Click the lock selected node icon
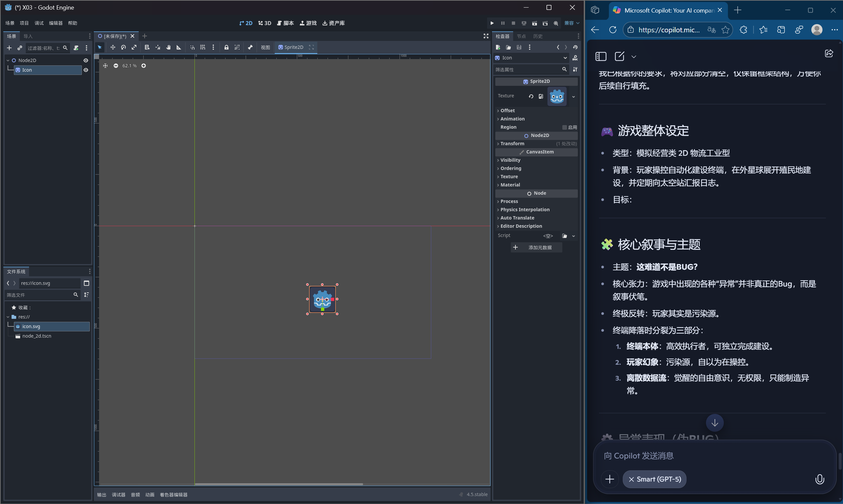This screenshot has height=504, width=843. coord(227,47)
